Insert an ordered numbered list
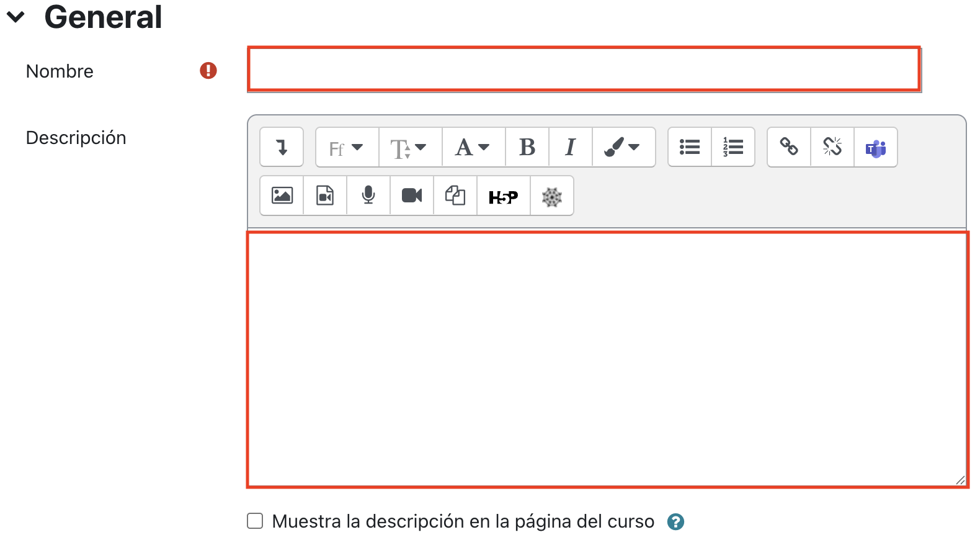 [x=733, y=147]
